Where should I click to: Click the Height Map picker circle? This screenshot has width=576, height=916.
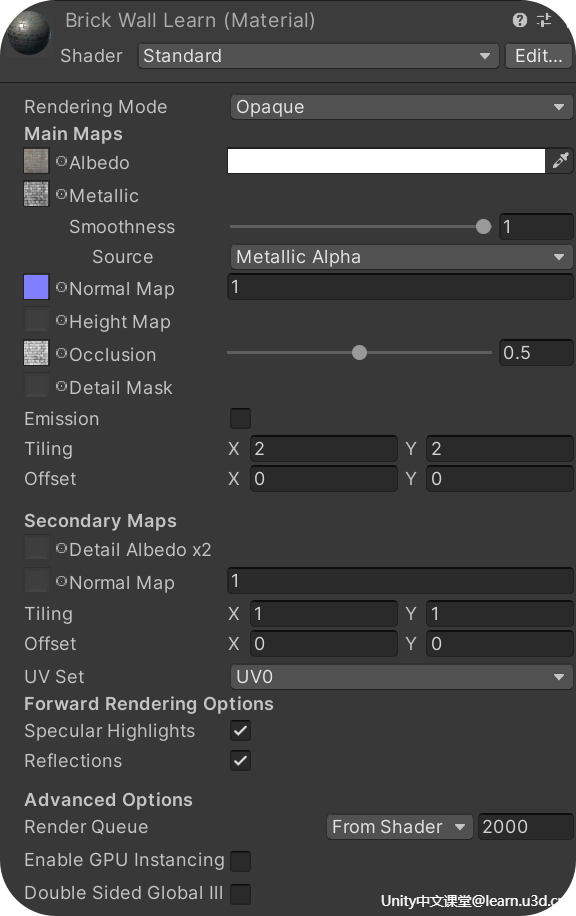click(x=61, y=321)
